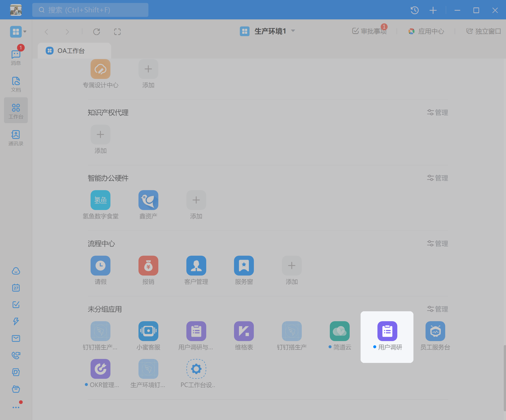Click the sidebar three-dots more menu
The width and height of the screenshot is (506, 420).
click(16, 407)
